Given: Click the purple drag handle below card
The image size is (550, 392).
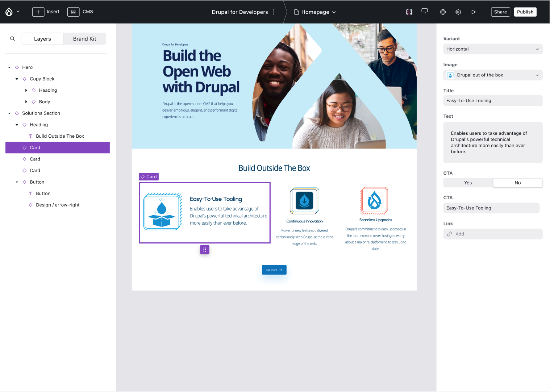Looking at the screenshot, I should pos(205,250).
